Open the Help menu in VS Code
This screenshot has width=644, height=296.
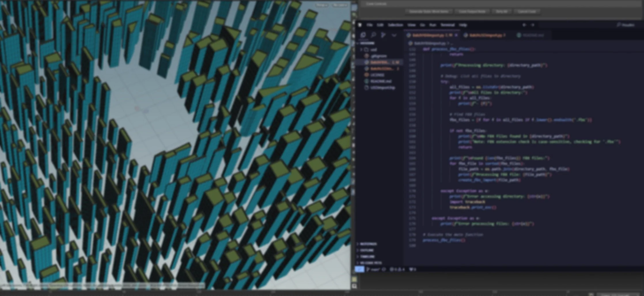pyautogui.click(x=463, y=25)
